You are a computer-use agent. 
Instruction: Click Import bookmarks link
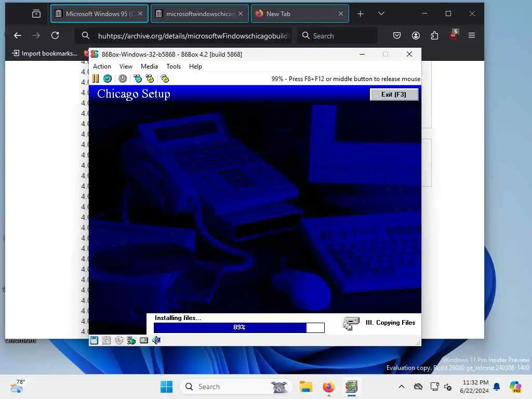[x=45, y=54]
